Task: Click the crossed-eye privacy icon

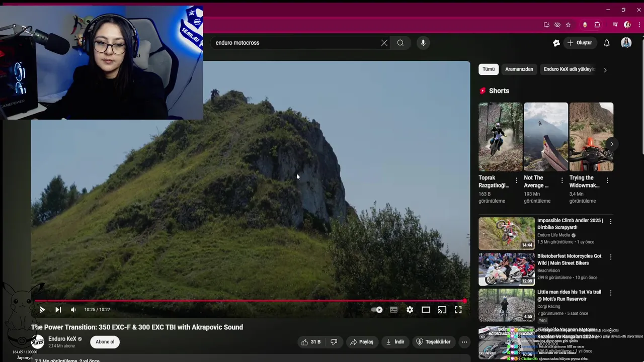Action: pyautogui.click(x=557, y=25)
